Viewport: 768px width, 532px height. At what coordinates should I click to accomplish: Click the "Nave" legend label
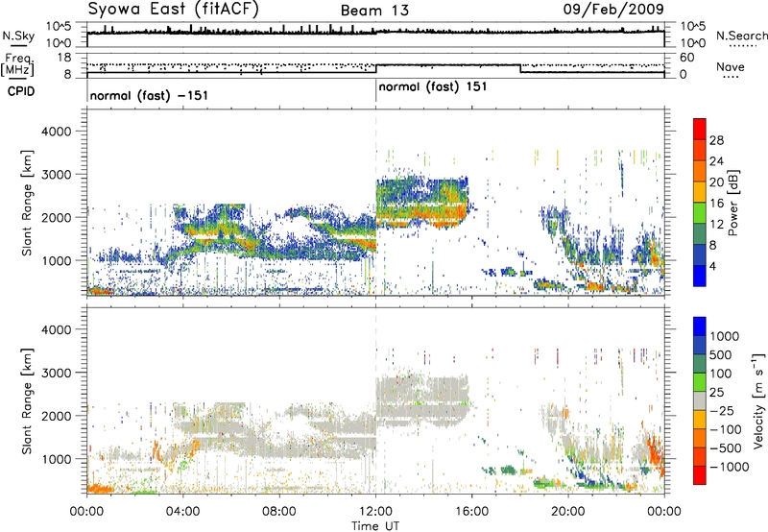pos(730,67)
